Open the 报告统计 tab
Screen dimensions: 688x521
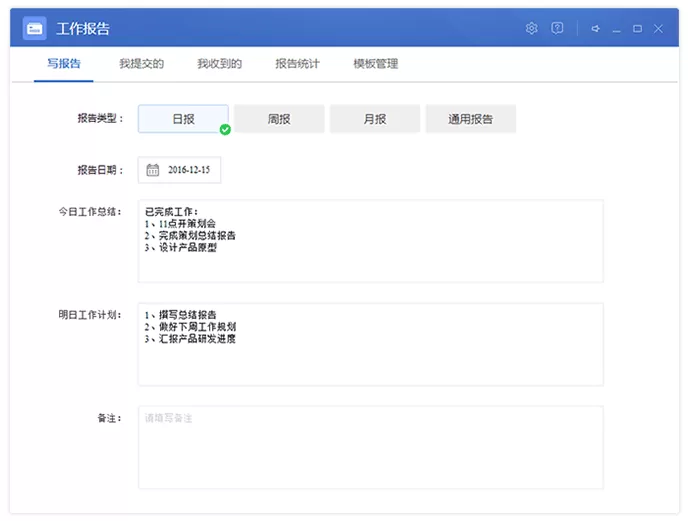click(297, 64)
